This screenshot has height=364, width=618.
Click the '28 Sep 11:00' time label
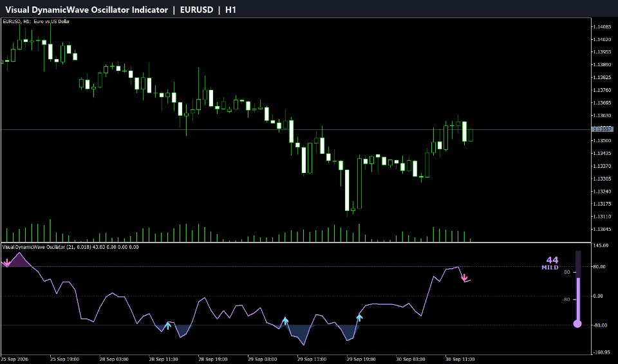(163, 359)
